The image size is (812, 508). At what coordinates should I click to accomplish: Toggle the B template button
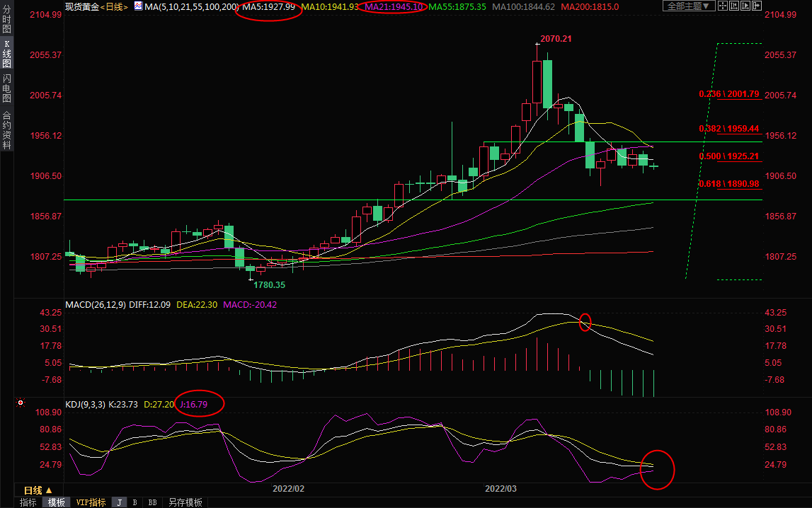tap(135, 502)
